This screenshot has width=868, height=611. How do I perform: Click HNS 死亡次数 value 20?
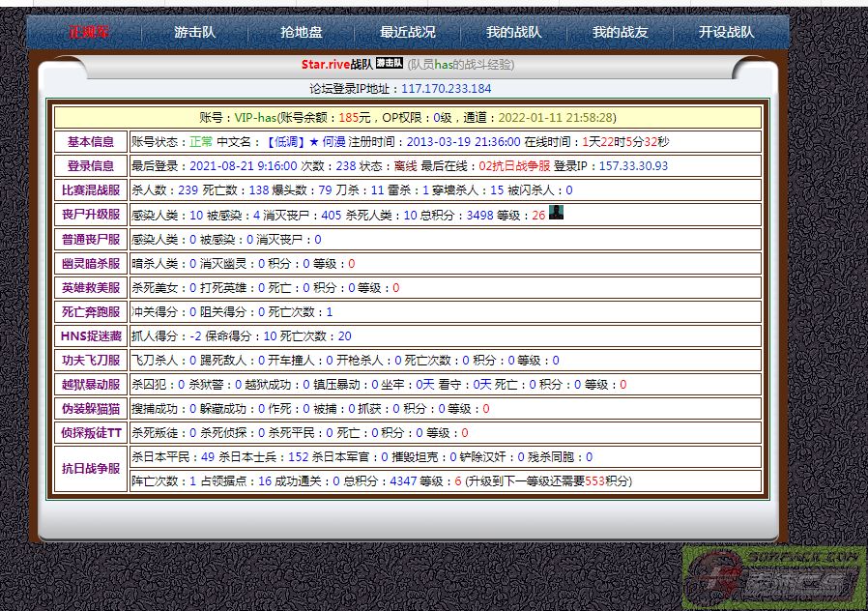tap(344, 335)
